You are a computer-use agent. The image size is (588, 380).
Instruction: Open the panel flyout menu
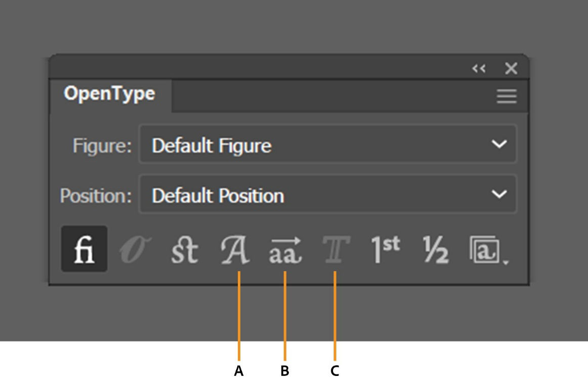pos(506,96)
